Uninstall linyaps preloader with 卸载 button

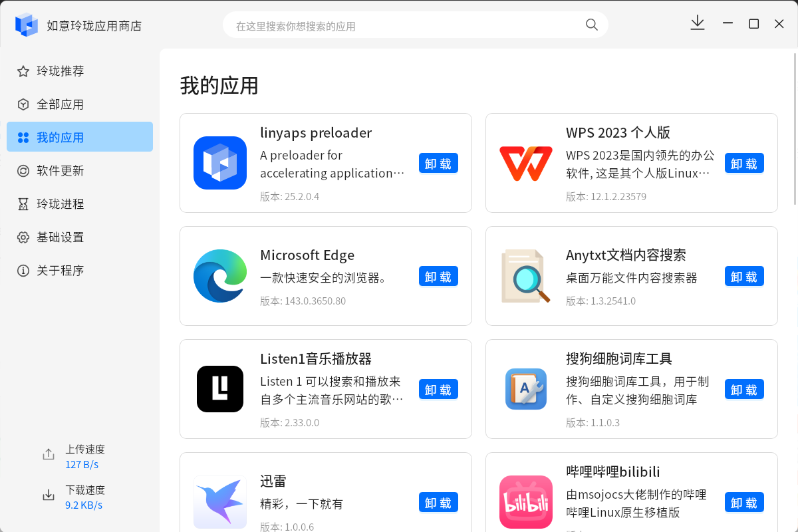pos(438,164)
